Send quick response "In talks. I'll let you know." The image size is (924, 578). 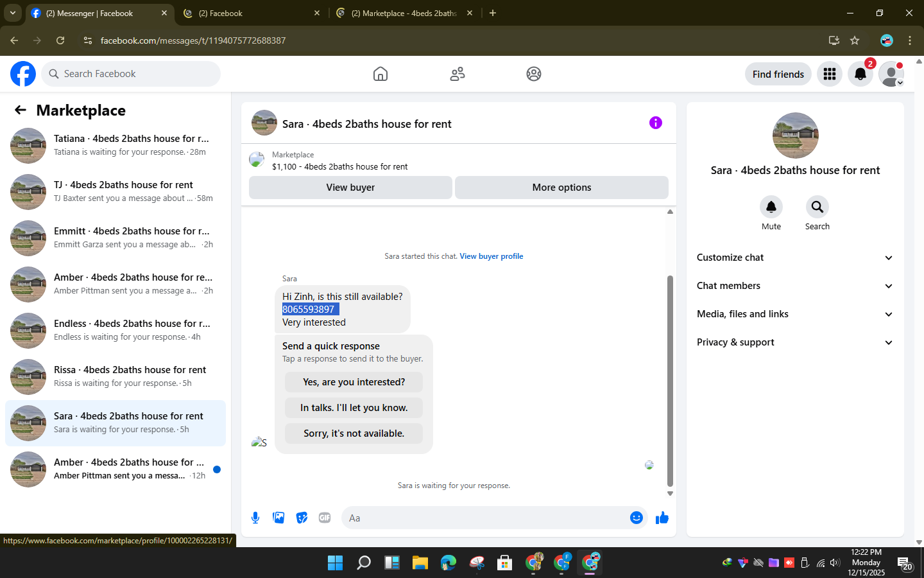pos(354,408)
